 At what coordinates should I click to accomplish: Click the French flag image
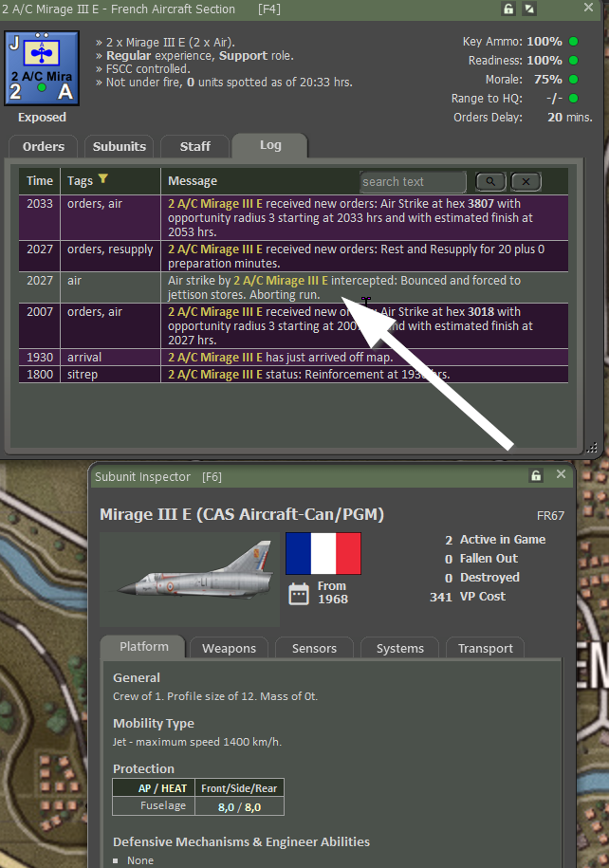pos(323,554)
